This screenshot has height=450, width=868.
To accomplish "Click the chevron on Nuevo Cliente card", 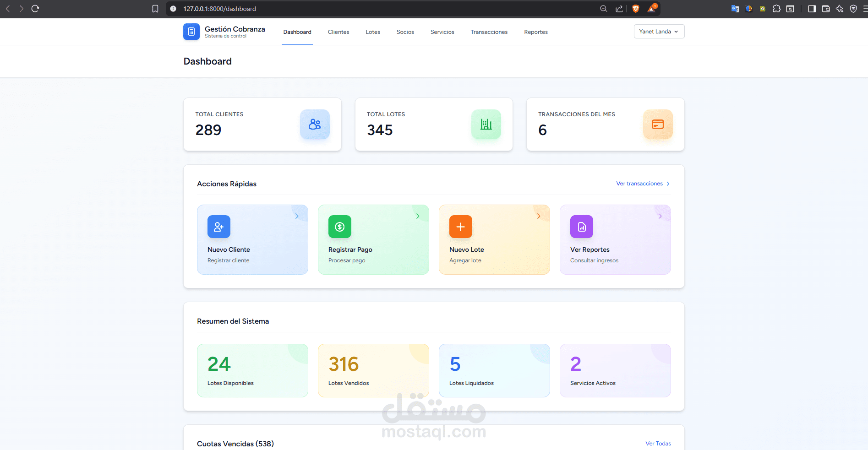I will pos(297,216).
